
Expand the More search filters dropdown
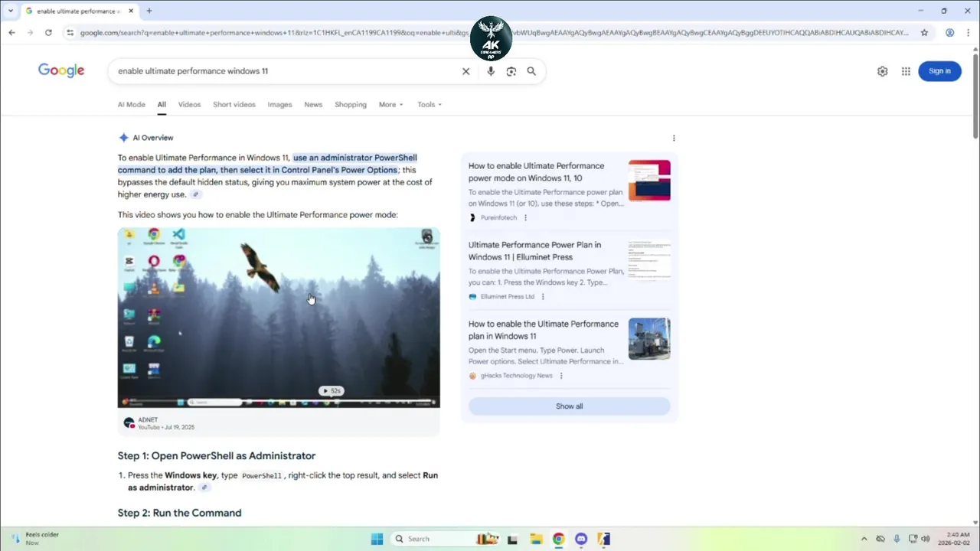click(390, 105)
